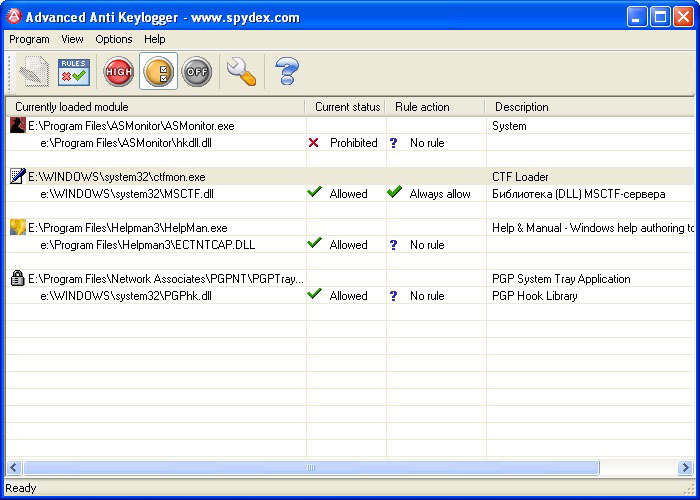Click the PGP System Tray Application description
This screenshot has width=700, height=500.
point(561,279)
